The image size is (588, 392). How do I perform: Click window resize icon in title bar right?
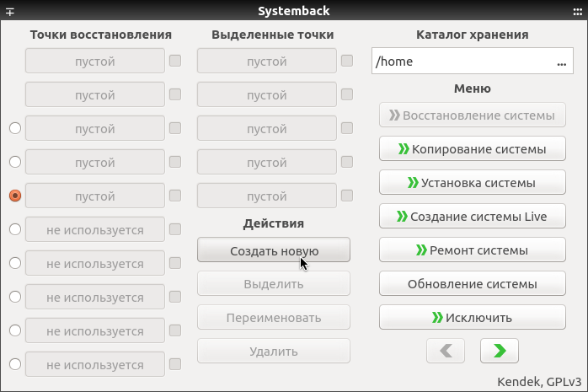pos(577,11)
